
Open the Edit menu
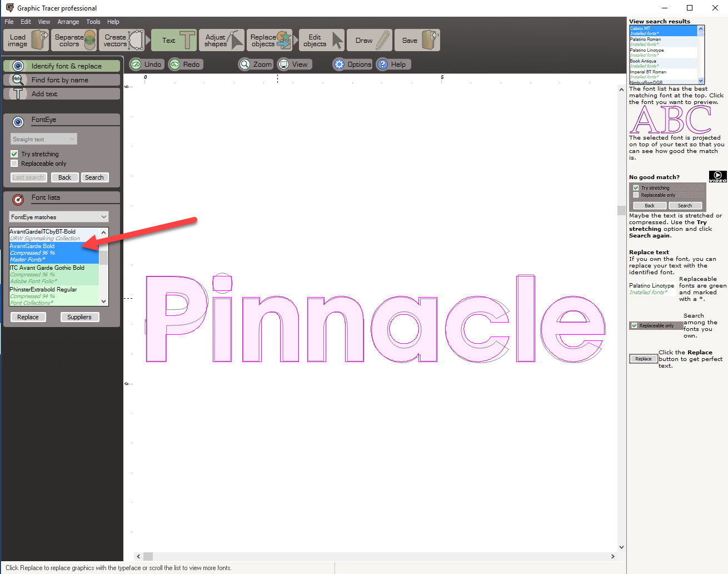(26, 22)
